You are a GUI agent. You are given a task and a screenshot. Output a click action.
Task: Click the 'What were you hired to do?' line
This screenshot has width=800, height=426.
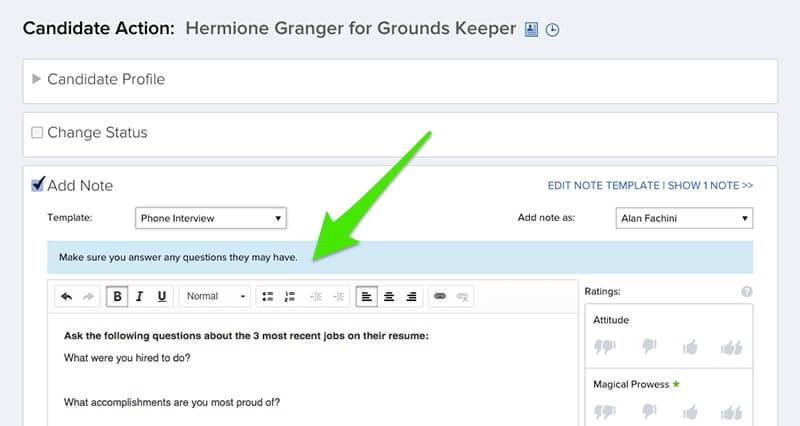(127, 358)
